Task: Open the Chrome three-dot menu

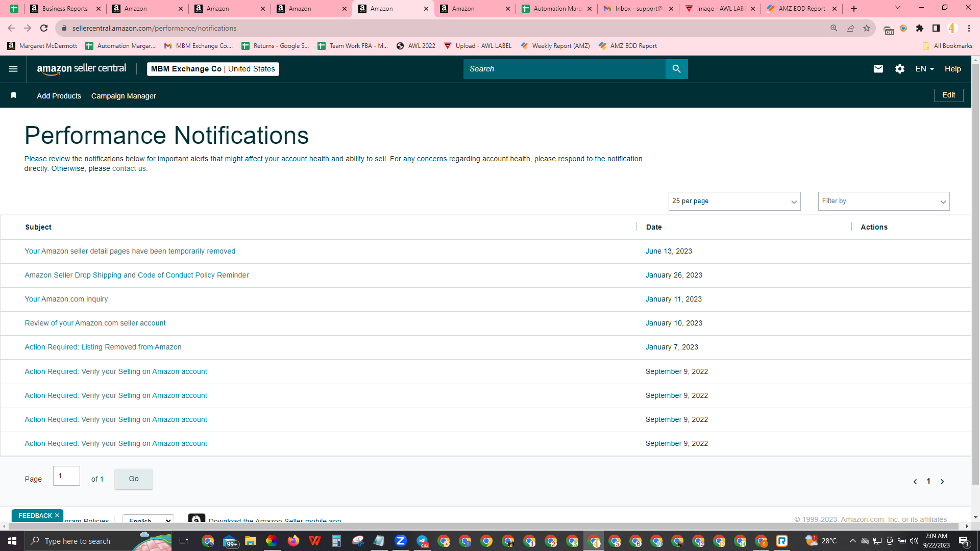Action: [969, 28]
